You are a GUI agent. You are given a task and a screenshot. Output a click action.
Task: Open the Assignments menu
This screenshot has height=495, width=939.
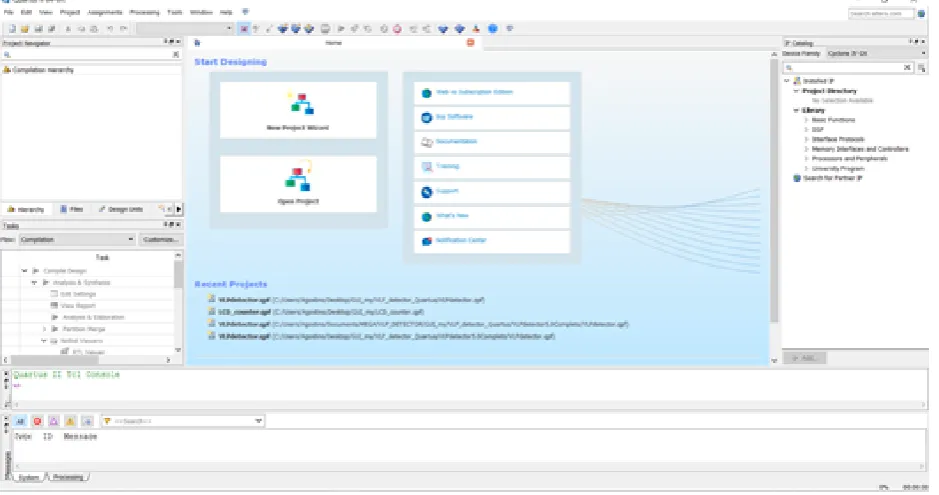pos(105,12)
